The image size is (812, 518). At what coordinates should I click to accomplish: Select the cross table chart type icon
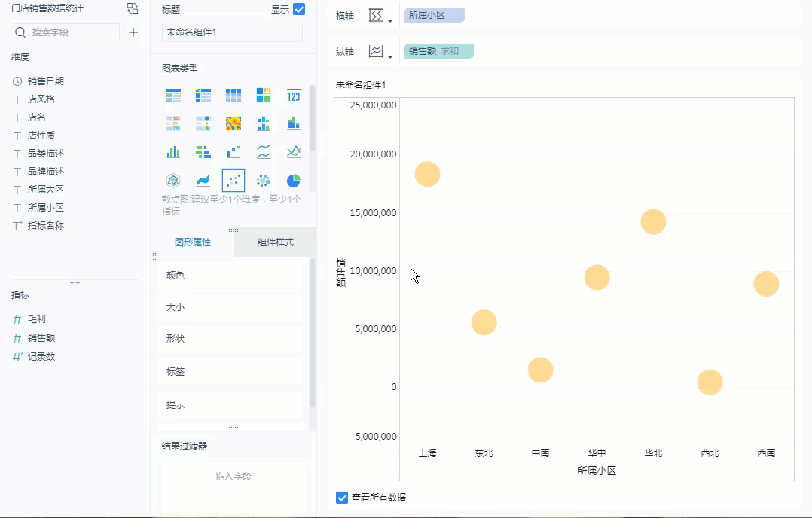point(203,95)
